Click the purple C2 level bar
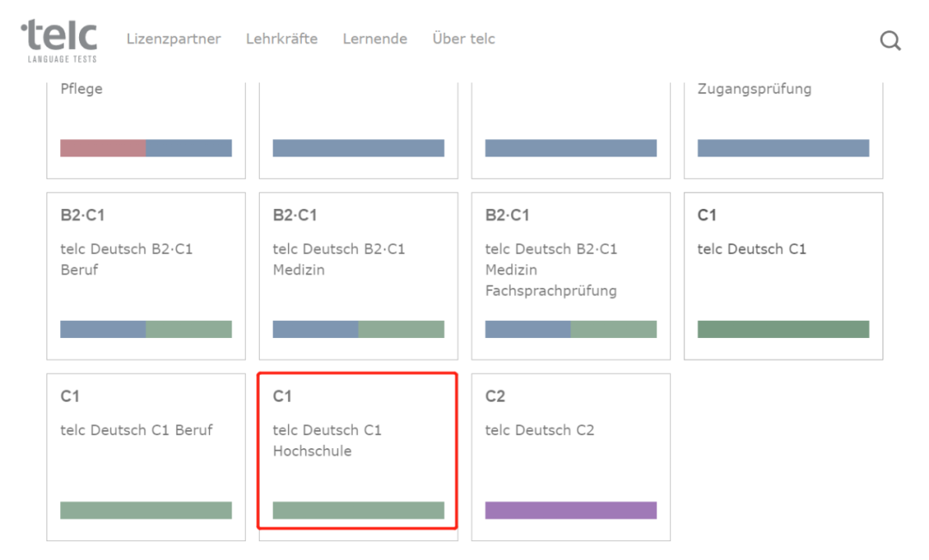The height and width of the screenshot is (560, 929). [x=571, y=510]
